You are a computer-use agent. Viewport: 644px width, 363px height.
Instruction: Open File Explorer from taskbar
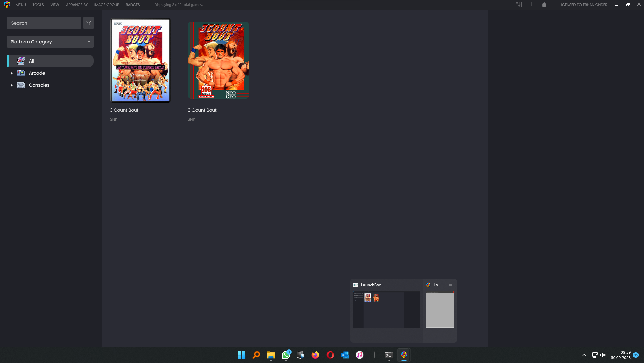coord(271,355)
